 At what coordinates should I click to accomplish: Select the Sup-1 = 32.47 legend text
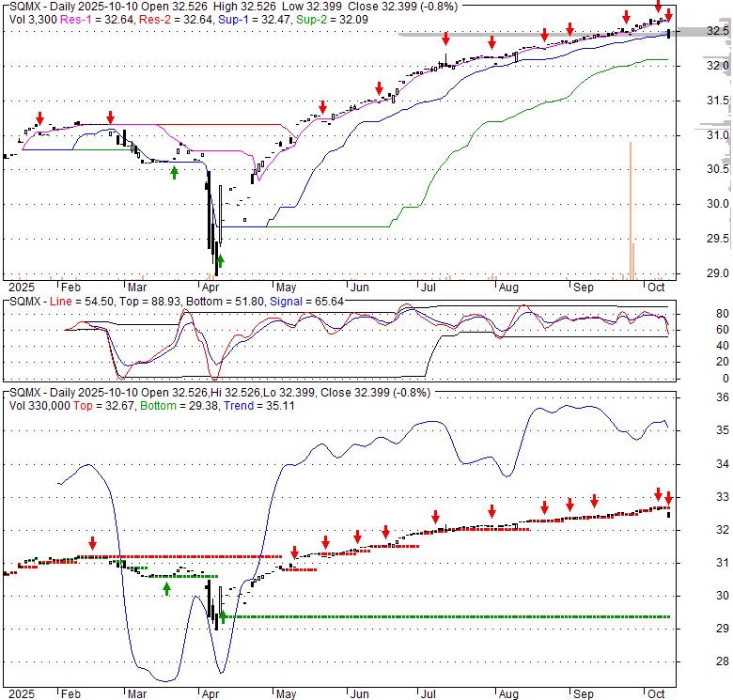click(x=253, y=20)
